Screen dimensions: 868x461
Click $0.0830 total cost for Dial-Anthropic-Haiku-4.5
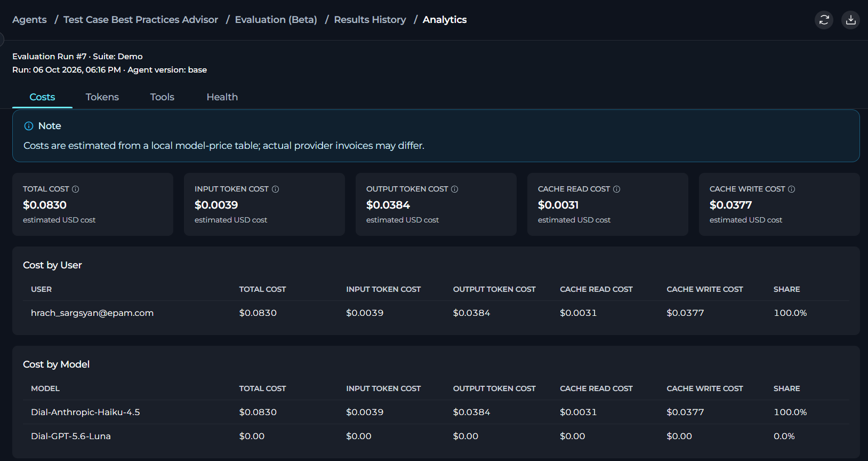coord(258,412)
